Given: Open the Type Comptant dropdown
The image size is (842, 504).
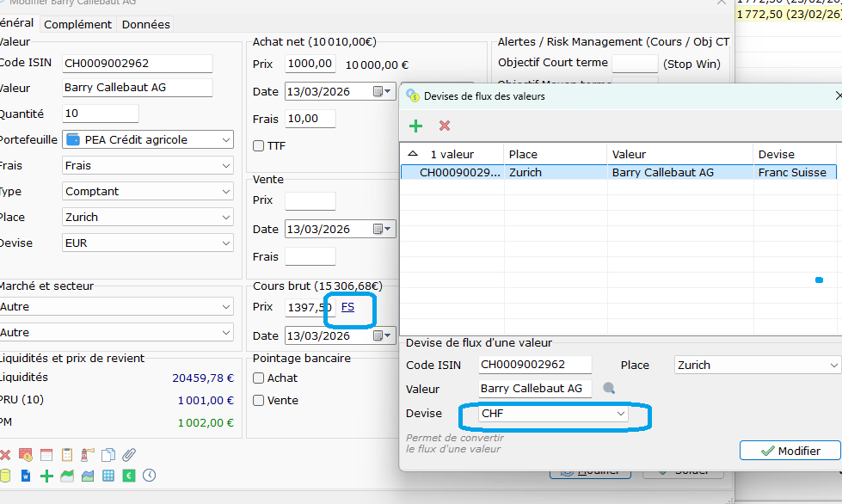Looking at the screenshot, I should 148,192.
